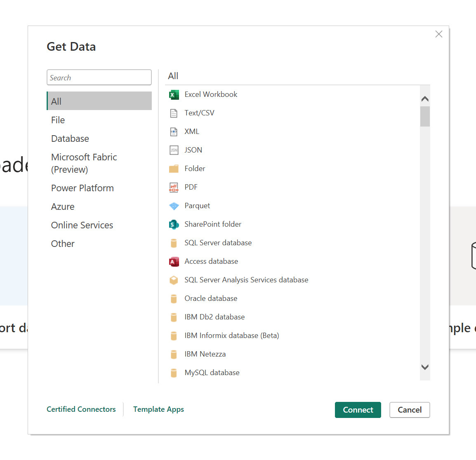Viewport: 476px width, 460px height.
Task: Click the Cancel button
Action: [410, 410]
